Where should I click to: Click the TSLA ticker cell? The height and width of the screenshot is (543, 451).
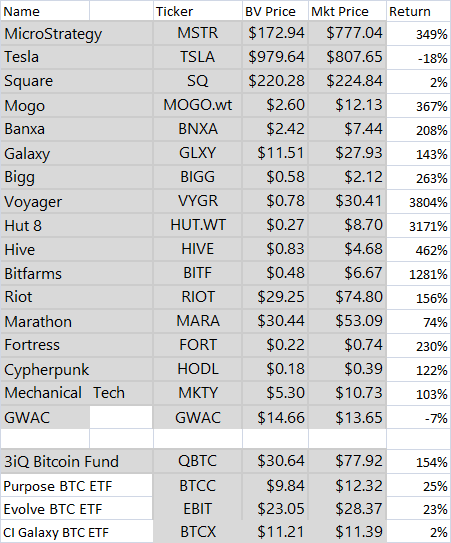click(198, 57)
